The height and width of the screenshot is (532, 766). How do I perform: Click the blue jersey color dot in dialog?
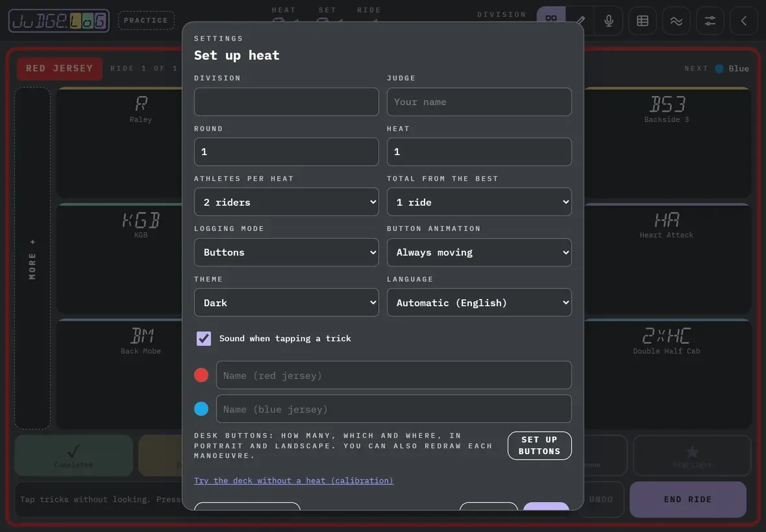click(201, 409)
